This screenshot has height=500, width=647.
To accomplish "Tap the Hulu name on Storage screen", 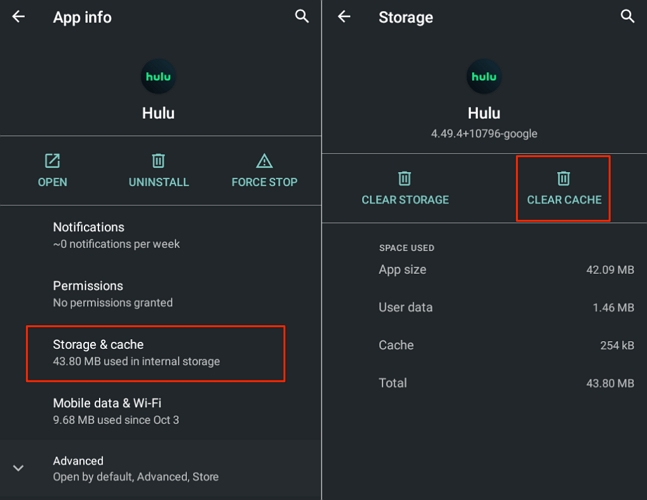I will point(484,113).
